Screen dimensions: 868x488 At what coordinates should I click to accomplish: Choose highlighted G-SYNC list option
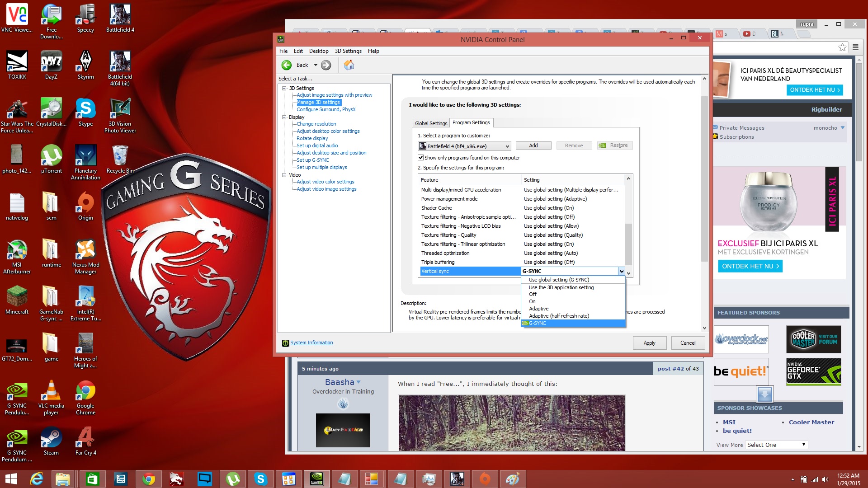[573, 323]
